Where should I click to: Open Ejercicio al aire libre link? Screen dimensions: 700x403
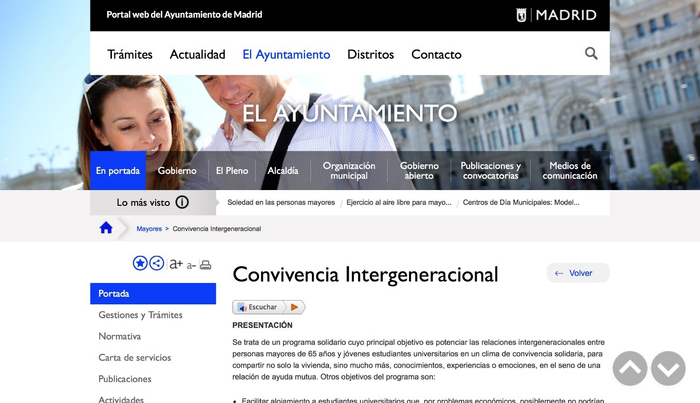tap(399, 203)
